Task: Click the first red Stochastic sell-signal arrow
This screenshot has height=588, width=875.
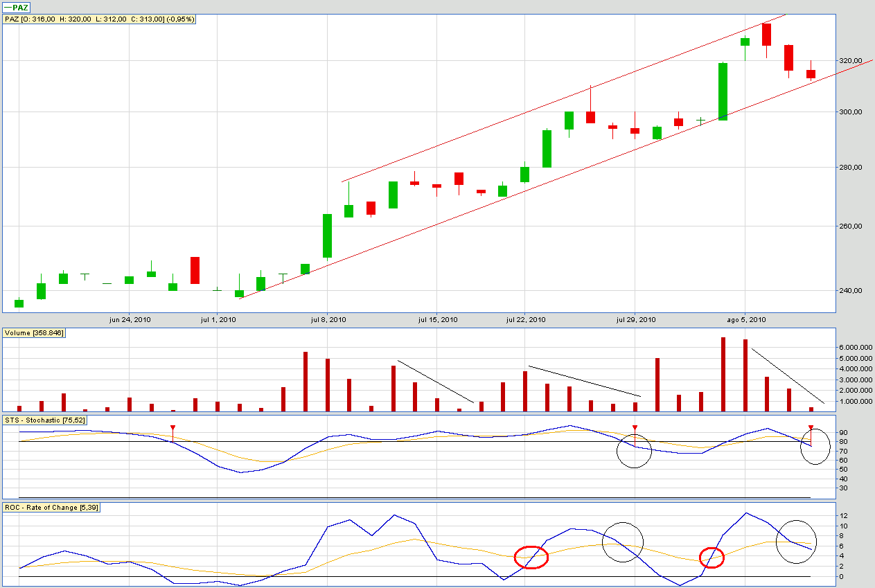Action: [x=173, y=427]
